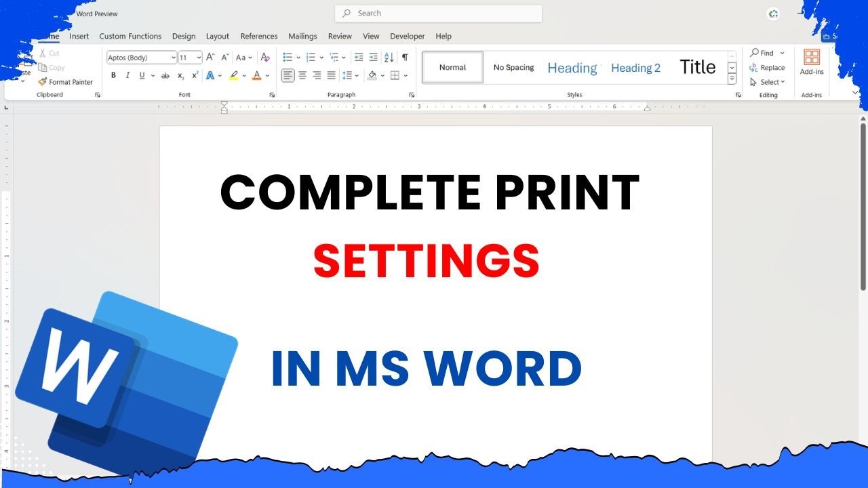This screenshot has height=488, width=868.
Task: Toggle Bold formatting
Action: coord(113,76)
